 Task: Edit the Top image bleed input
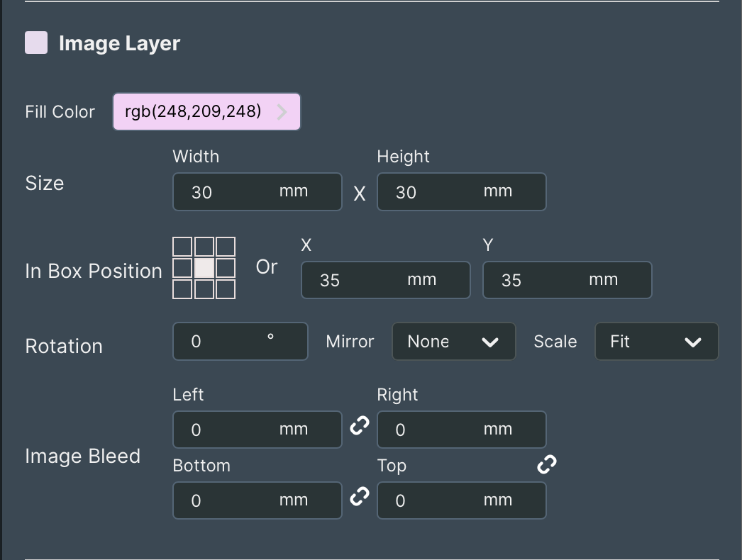click(x=461, y=500)
